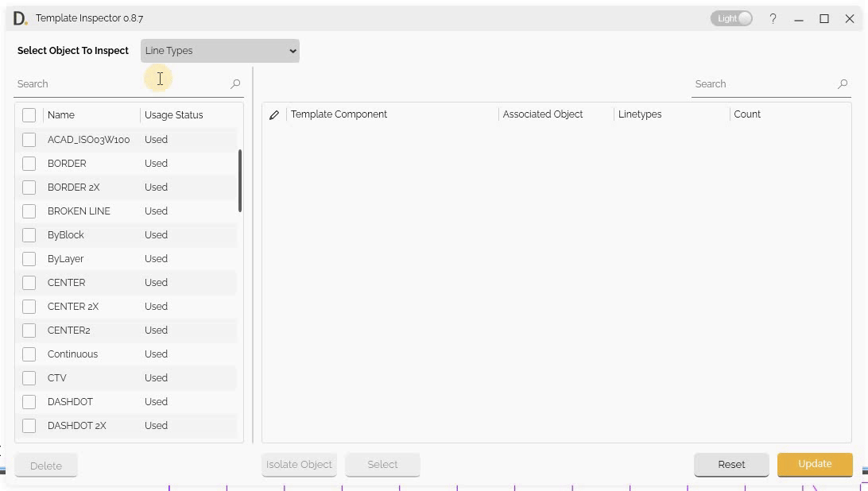This screenshot has height=491, width=868.
Task: Check the select-all checkbox in the list header
Action: [x=29, y=114]
